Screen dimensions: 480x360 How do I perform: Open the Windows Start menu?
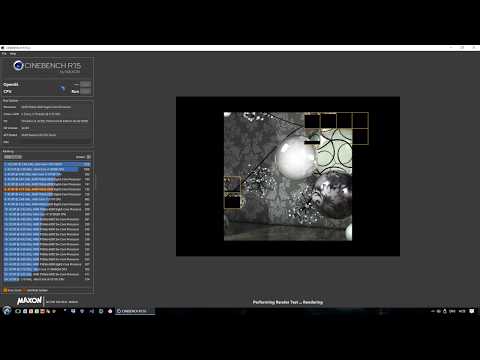(7, 311)
